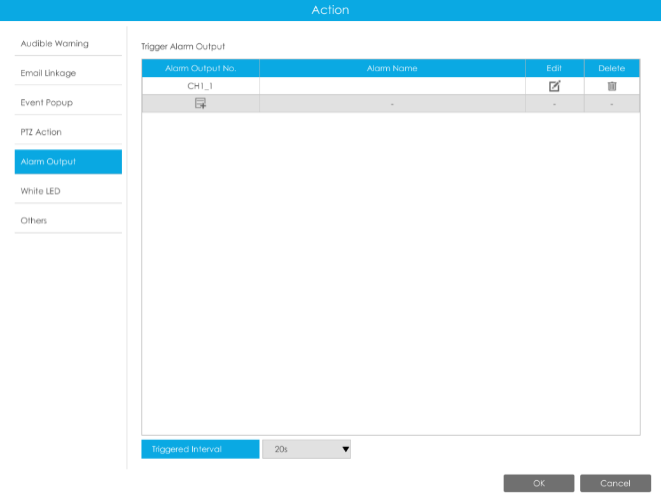Go to the PTZ Action tab
Viewport: 661px width, 500px height.
[x=68, y=132]
